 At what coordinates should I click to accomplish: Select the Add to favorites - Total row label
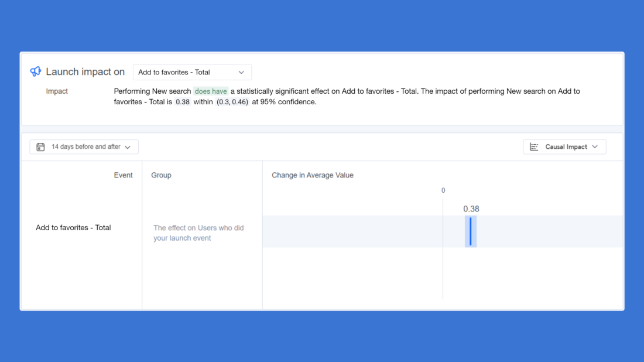tap(73, 227)
